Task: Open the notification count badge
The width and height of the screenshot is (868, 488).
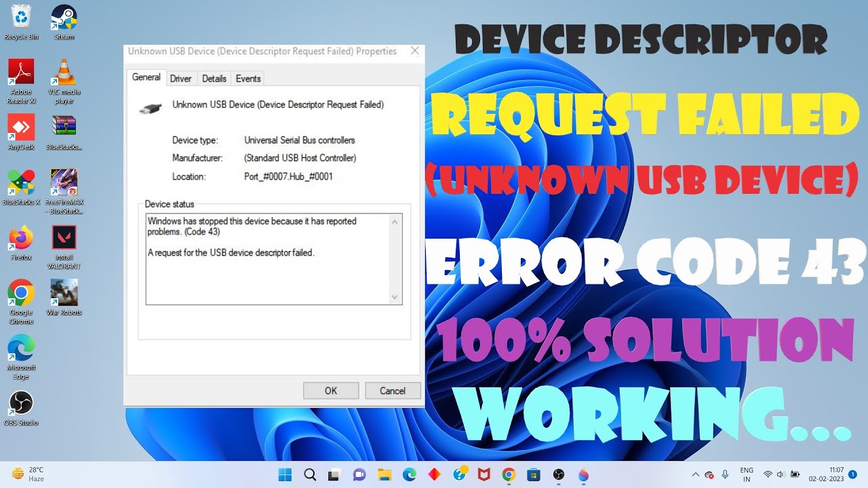Action: [852, 474]
